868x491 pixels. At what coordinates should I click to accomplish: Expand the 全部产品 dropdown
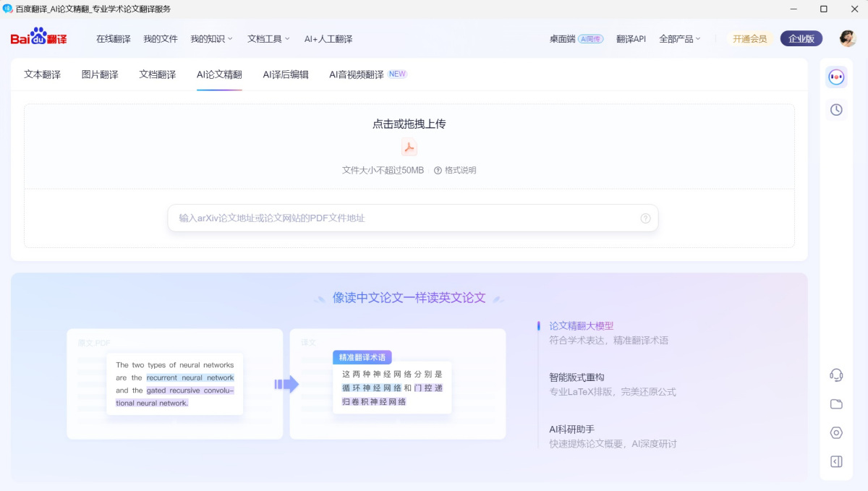pyautogui.click(x=678, y=38)
